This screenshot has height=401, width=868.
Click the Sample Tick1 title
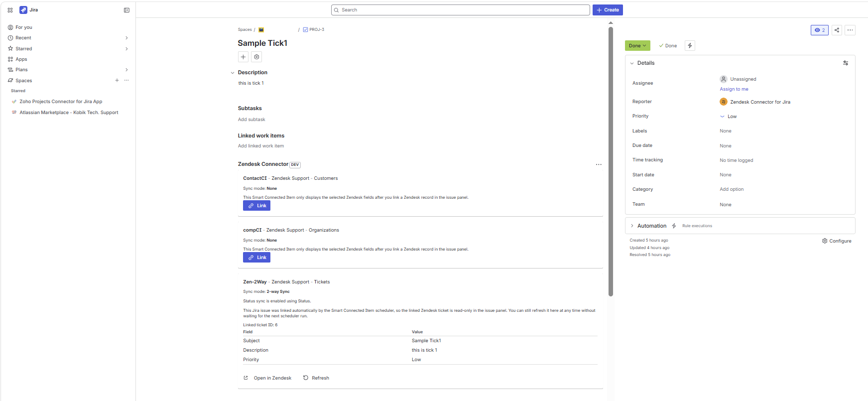[x=262, y=43]
